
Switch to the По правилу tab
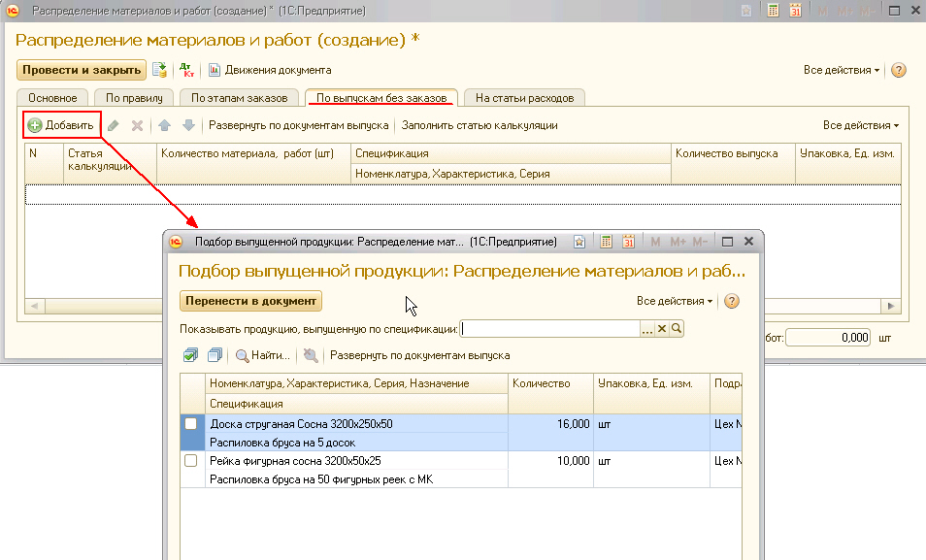134,98
